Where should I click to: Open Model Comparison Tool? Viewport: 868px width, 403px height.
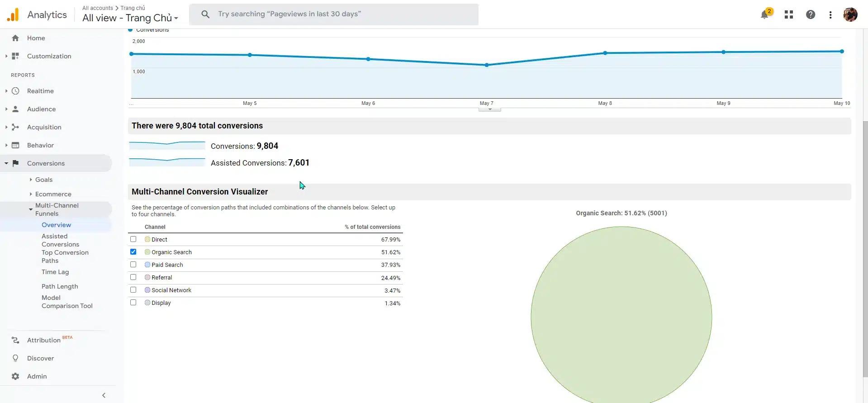[x=67, y=302]
